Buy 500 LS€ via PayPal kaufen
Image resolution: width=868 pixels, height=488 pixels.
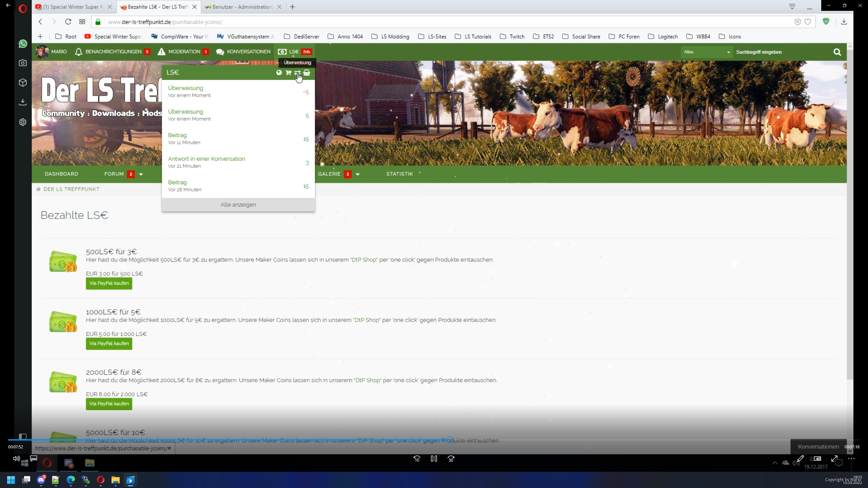pyautogui.click(x=109, y=283)
